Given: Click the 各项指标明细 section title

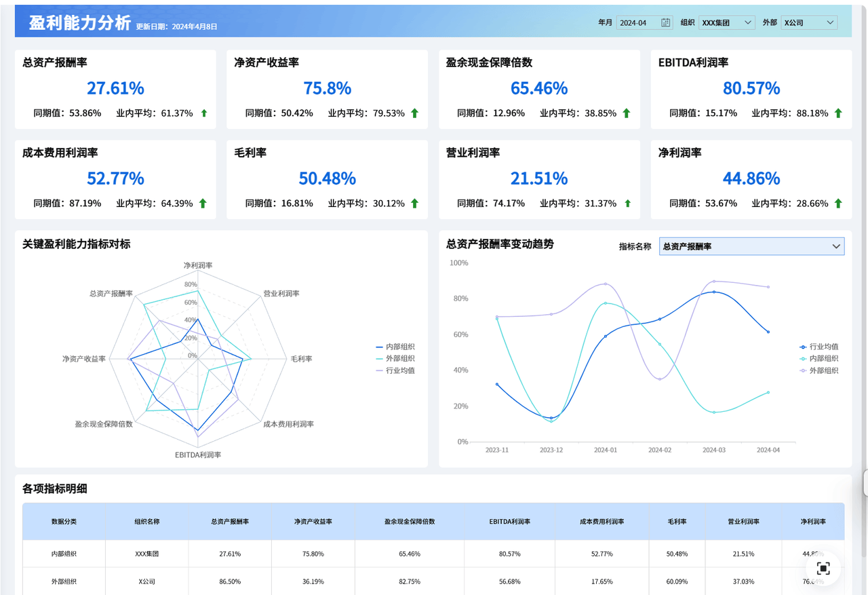Looking at the screenshot, I should (55, 488).
